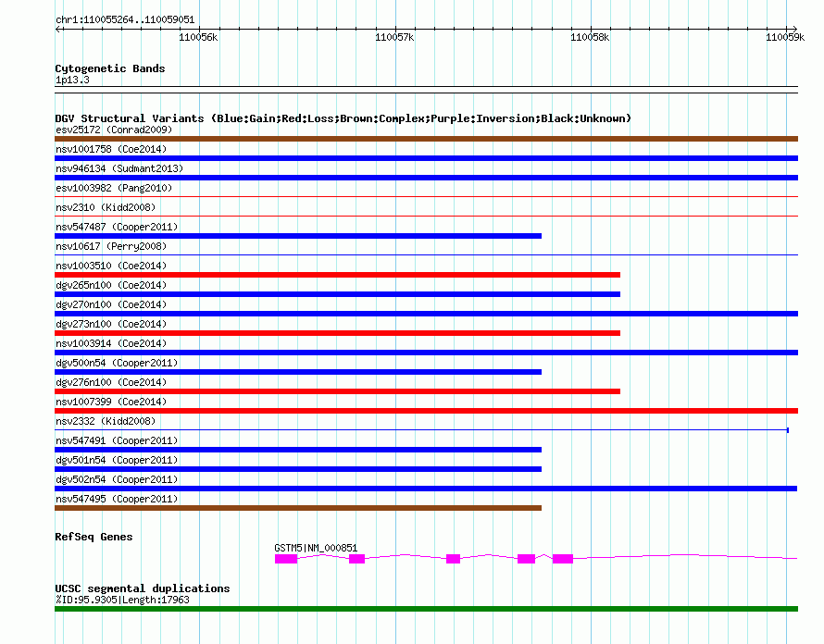
Task: Click the 110057k ruler tick label
Action: coord(394,37)
